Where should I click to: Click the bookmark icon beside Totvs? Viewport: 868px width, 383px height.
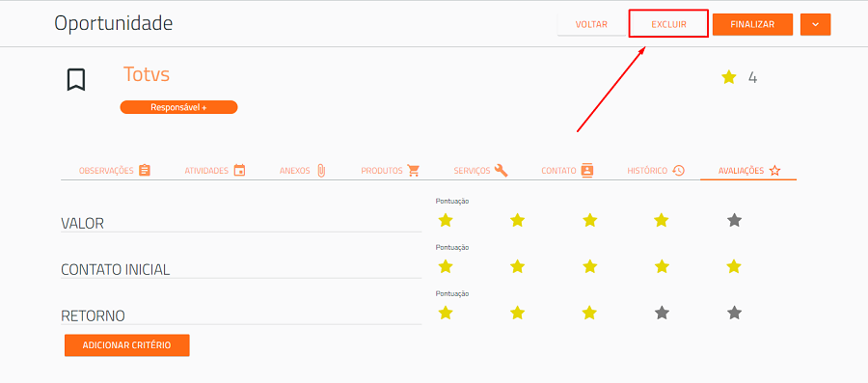coord(76,80)
